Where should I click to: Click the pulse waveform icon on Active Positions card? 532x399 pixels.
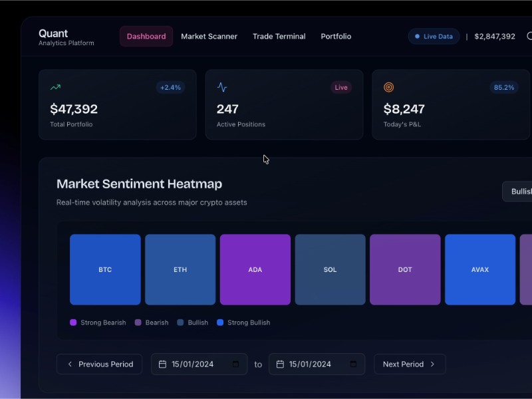(221, 86)
